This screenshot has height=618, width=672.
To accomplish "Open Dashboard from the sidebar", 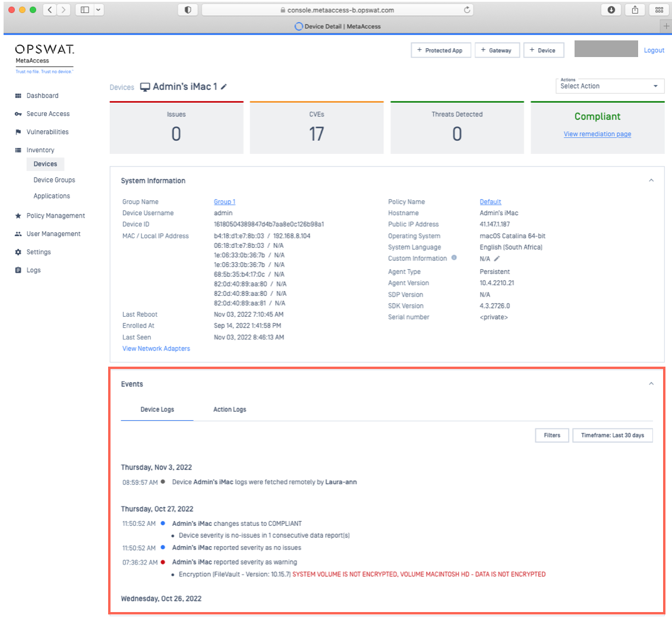I will (x=42, y=96).
